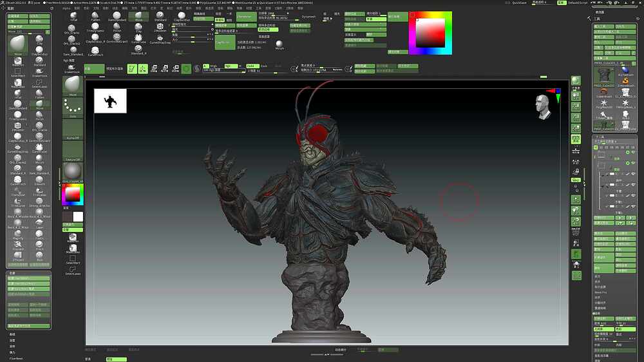Select the DamStandard brush in top shelf
This screenshot has width=644, height=362.
pos(117,17)
